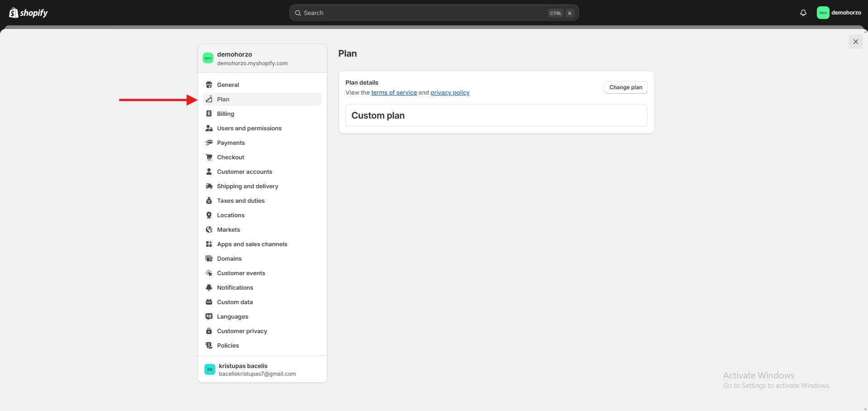Screen dimensions: 868x411
Task: Click the Shopify logo in top bar
Action: (x=28, y=13)
